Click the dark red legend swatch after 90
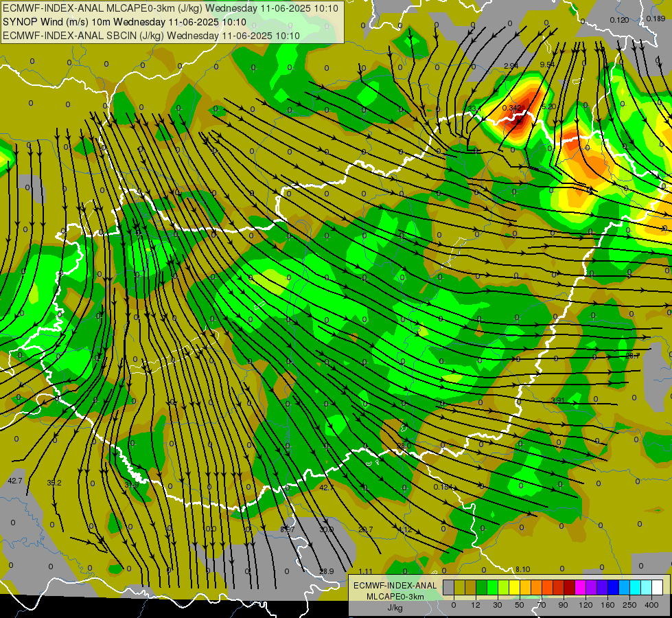This screenshot has width=672, height=618. pos(570,587)
